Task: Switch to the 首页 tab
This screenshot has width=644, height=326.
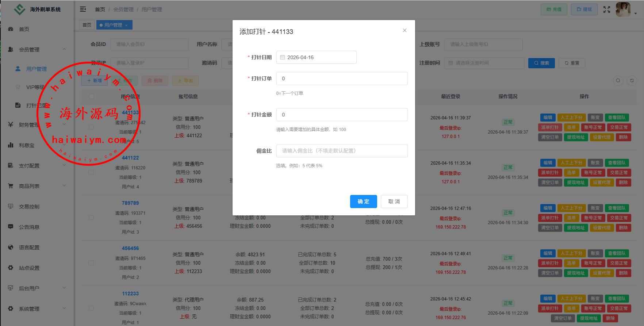Action: coord(87,25)
